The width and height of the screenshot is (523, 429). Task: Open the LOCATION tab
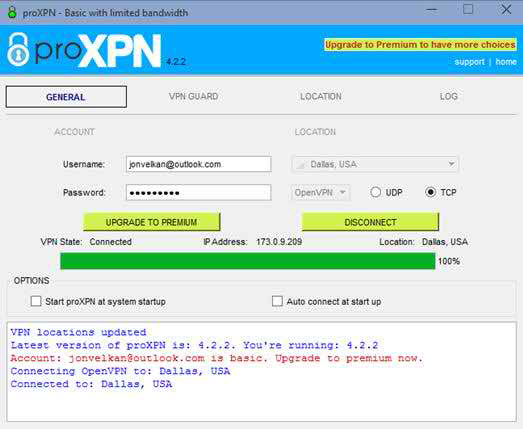321,96
